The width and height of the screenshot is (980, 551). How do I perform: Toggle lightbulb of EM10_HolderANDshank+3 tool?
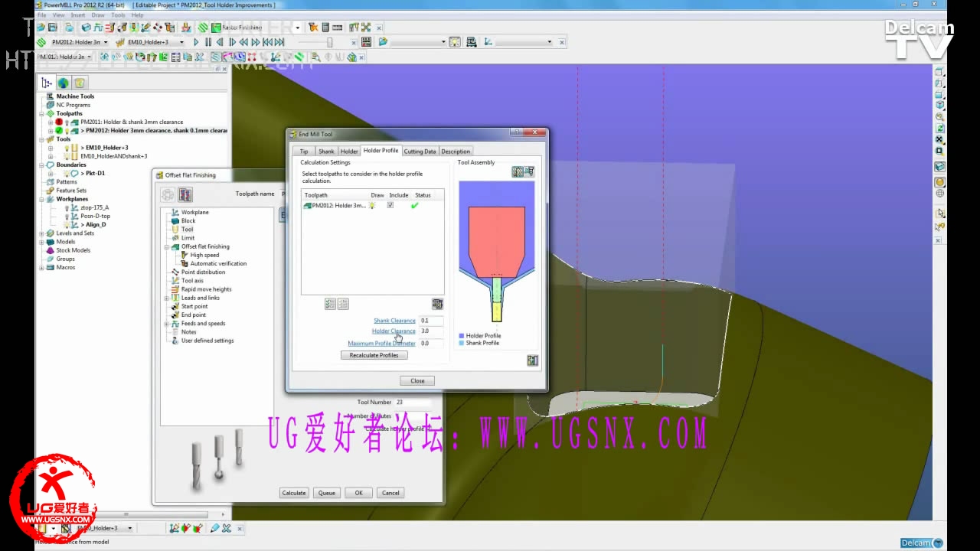click(x=67, y=156)
